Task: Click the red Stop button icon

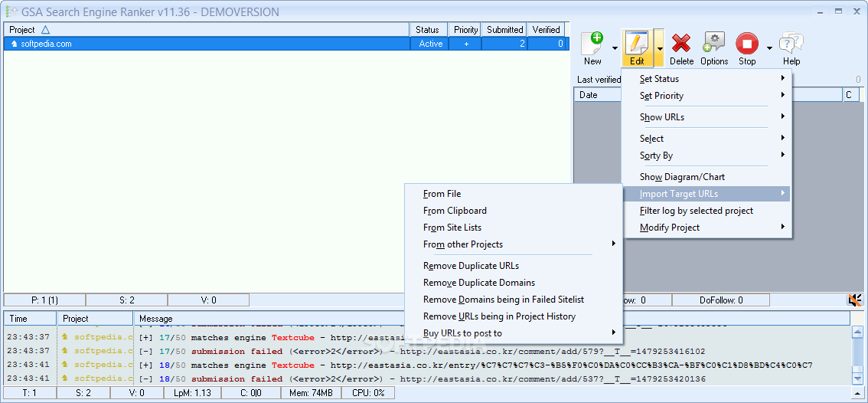Action: click(x=747, y=43)
